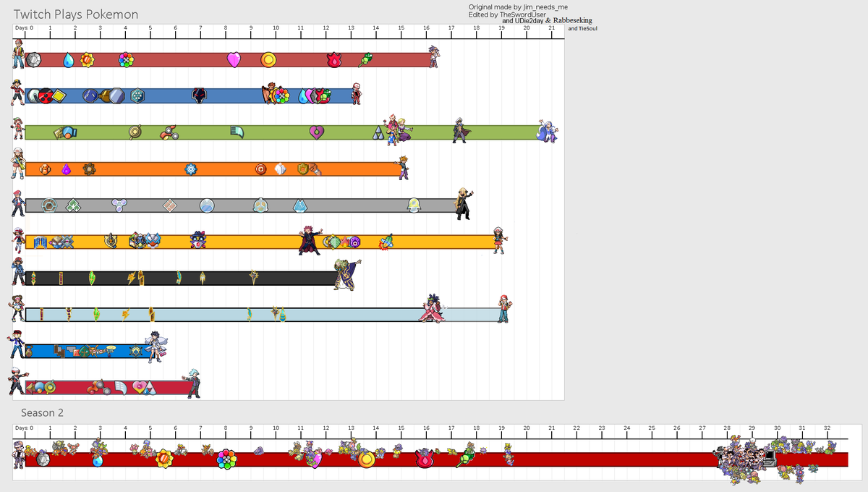Viewport: 868px width, 492px height.
Task: Click the gold Marsh badge on the Season 2 bar
Action: [366, 459]
